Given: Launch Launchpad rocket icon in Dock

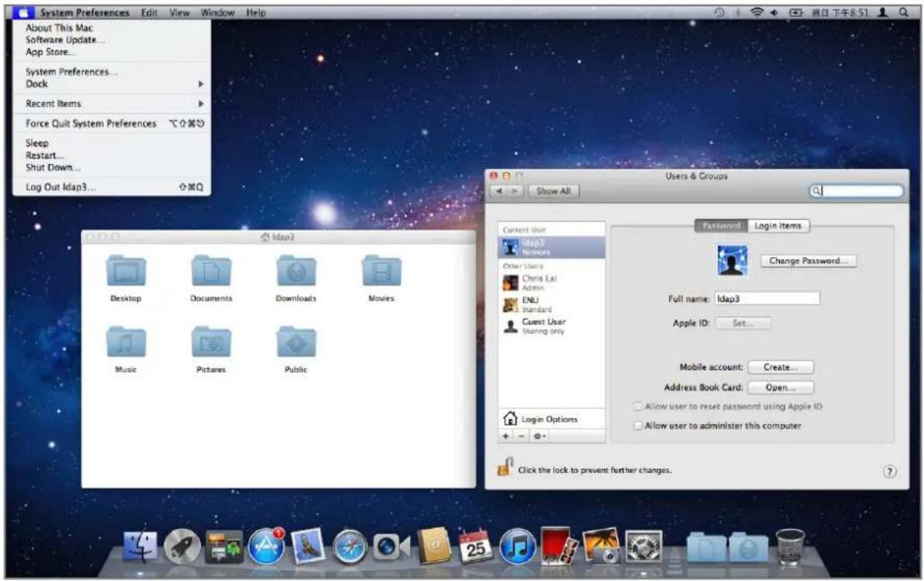Looking at the screenshot, I should (182, 546).
